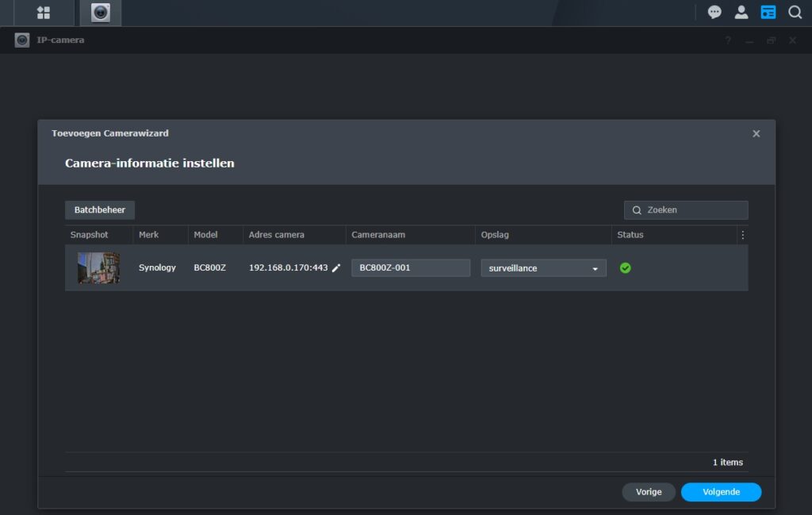Click the Surveillance Station camera taskbar icon

click(101, 13)
